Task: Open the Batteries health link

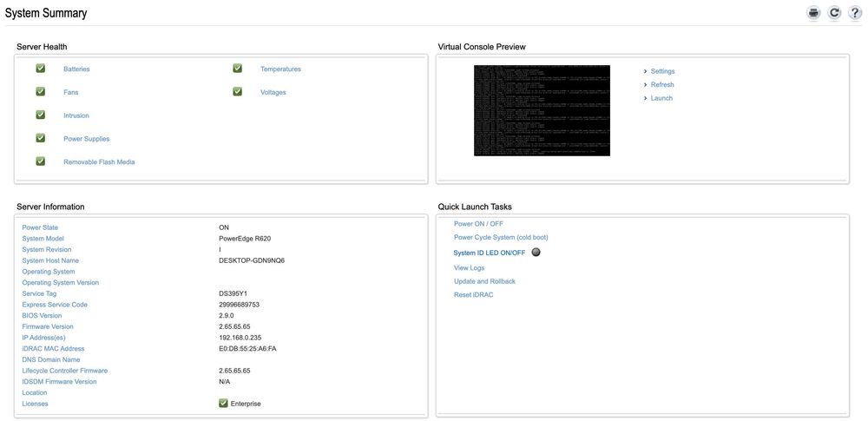Action: (76, 69)
